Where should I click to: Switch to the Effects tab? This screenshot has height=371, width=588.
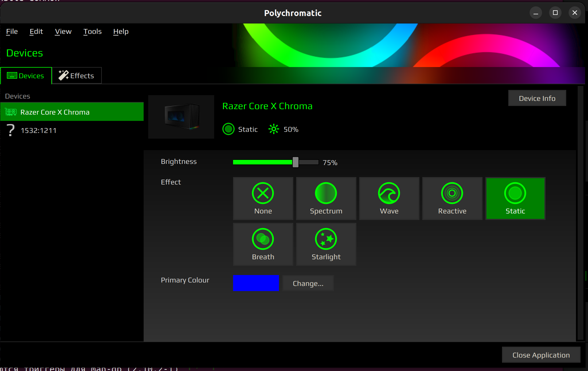tap(77, 76)
